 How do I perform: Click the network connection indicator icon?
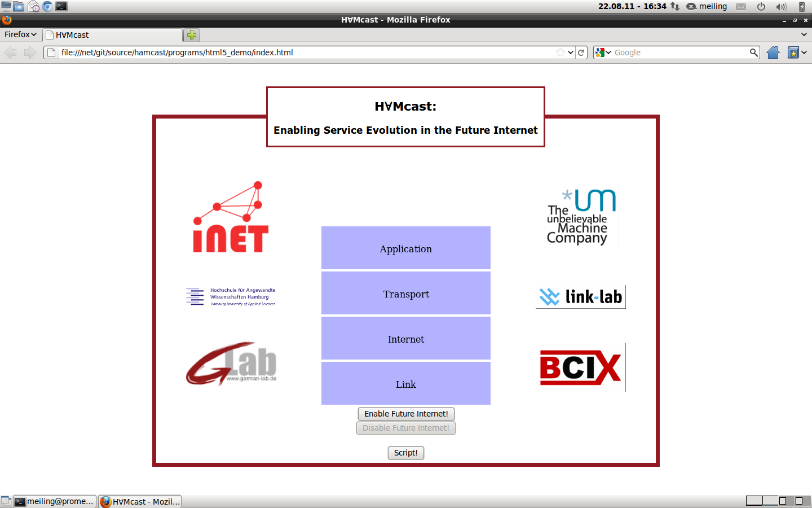(674, 7)
